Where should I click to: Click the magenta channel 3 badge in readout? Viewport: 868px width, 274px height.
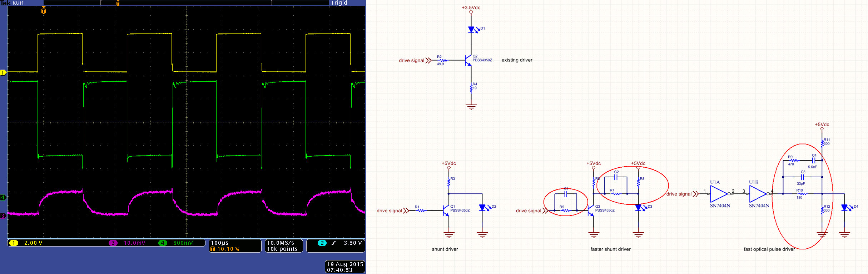tap(113, 243)
